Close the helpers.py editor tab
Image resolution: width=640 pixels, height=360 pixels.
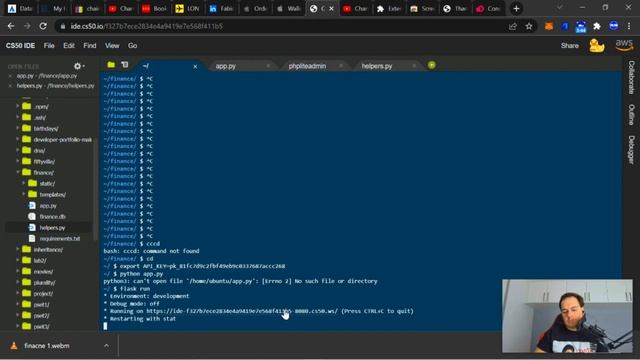(414, 66)
